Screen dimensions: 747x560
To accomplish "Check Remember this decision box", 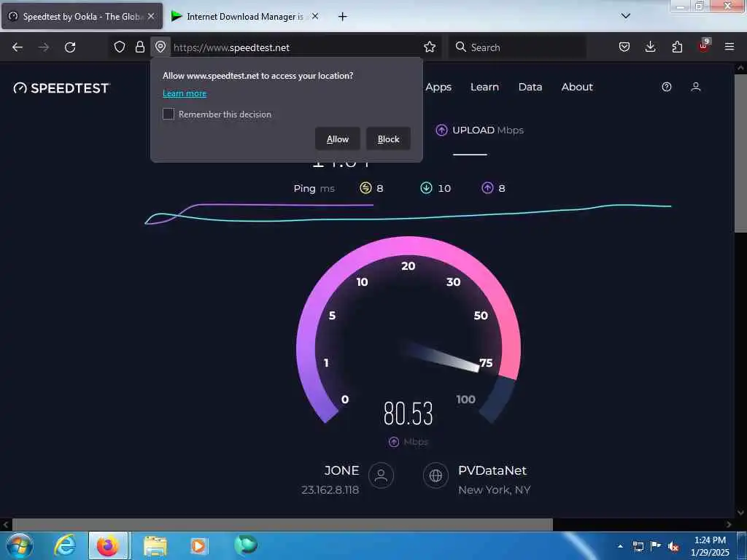I will pos(169,114).
